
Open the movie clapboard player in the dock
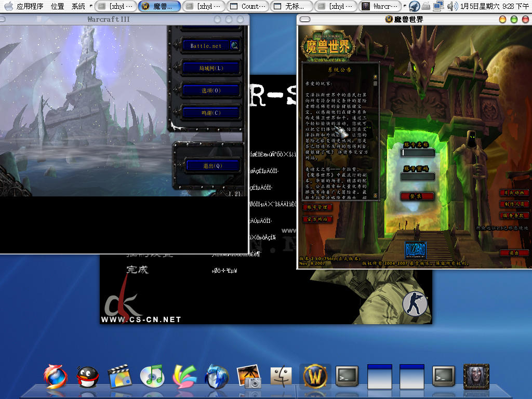tap(120, 376)
